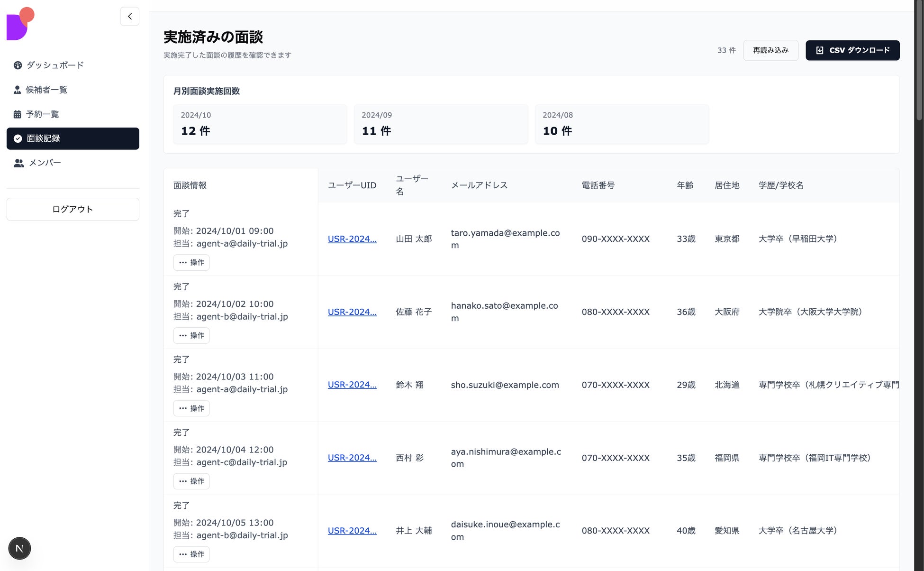Click download icon on CSV ダウンロード
The image size is (924, 571).
[x=820, y=50]
